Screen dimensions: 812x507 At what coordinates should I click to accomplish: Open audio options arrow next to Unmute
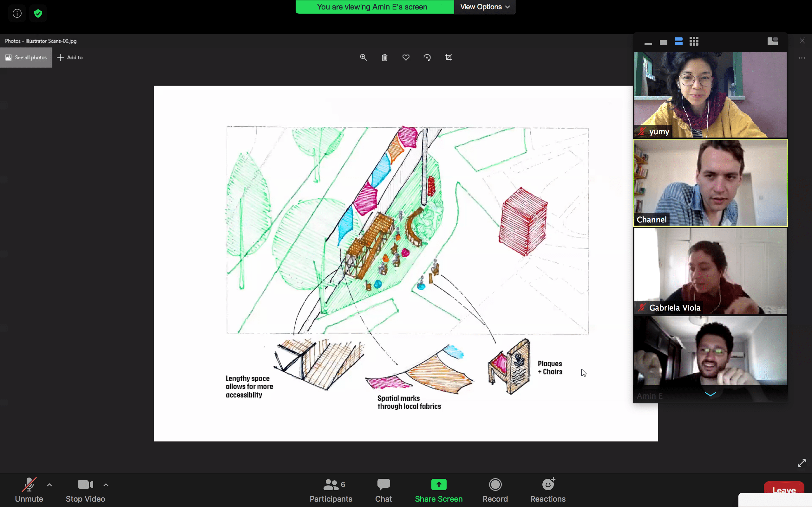pos(49,485)
